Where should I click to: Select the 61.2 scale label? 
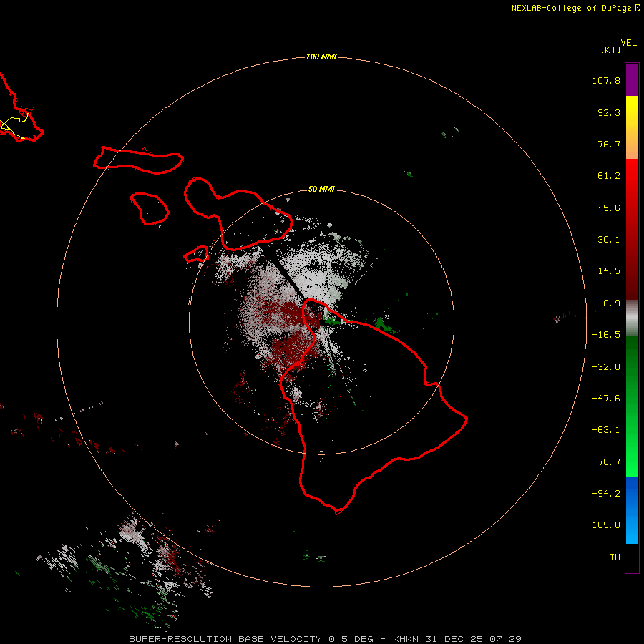609,176
